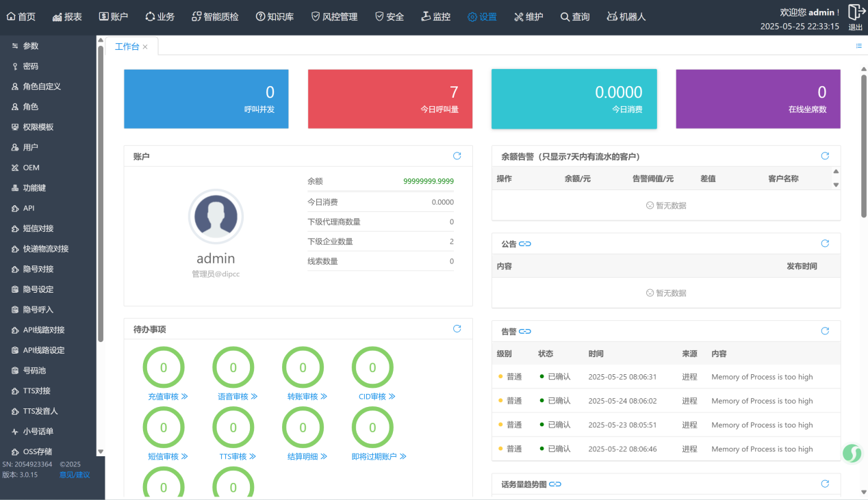Image resolution: width=868 pixels, height=500 pixels.
Task: Open link icon next to 告警
Action: click(x=525, y=331)
